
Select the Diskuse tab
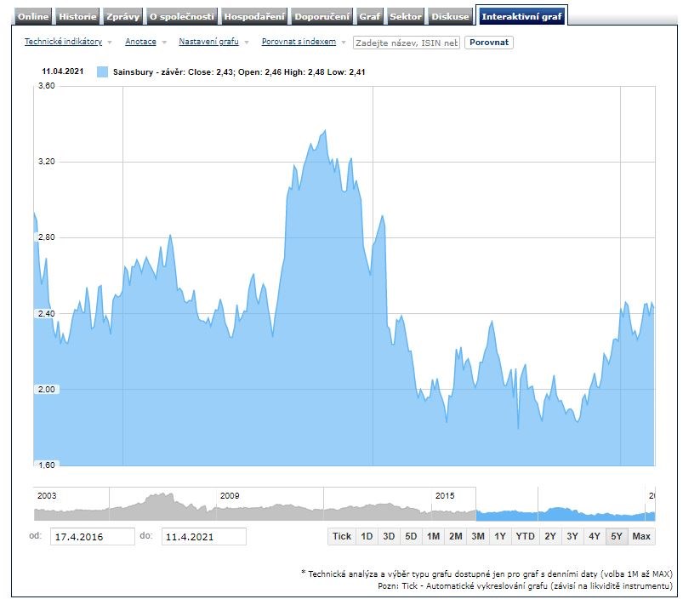click(x=450, y=16)
